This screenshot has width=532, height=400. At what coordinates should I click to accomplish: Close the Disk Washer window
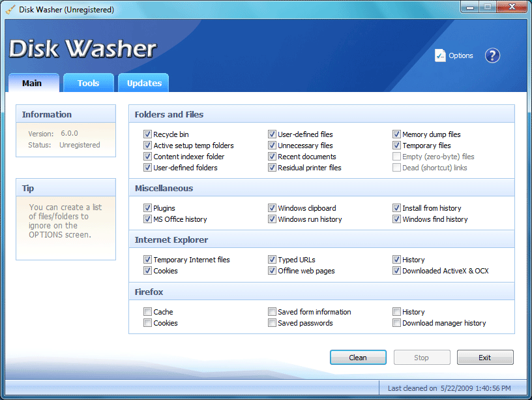[512, 7]
